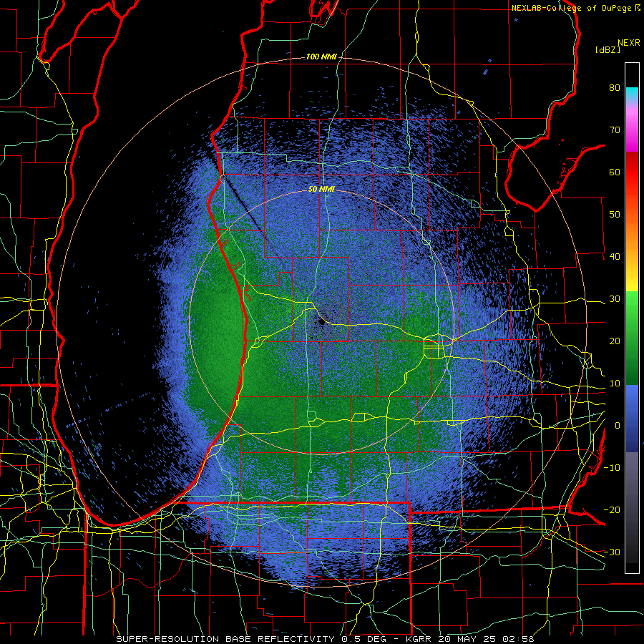Click the -10 dBZ scale value
The width and height of the screenshot is (644, 644).
point(612,468)
